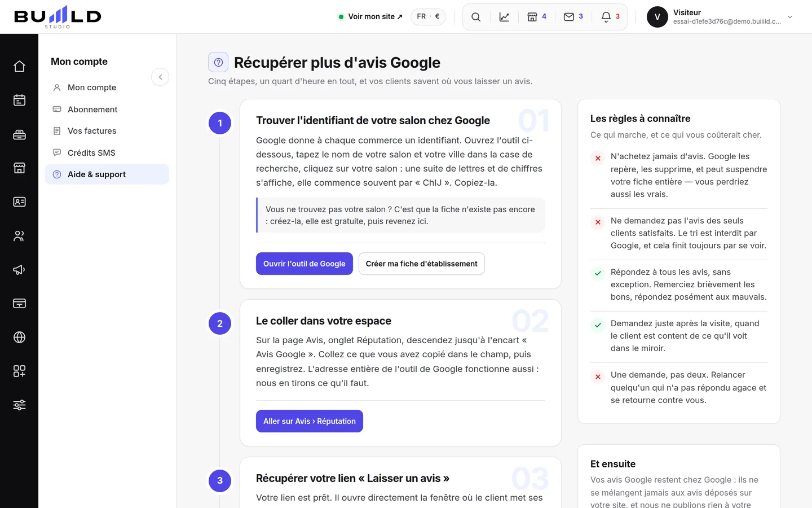Viewport: 812px width, 508px height.
Task: Open the shop icon with badge 4
Action: (536, 17)
